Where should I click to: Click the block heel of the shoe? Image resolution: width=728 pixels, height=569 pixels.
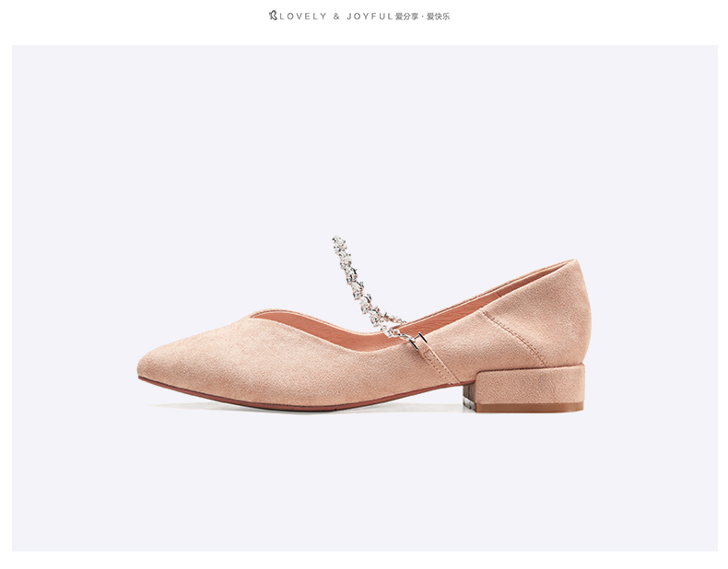click(528, 387)
